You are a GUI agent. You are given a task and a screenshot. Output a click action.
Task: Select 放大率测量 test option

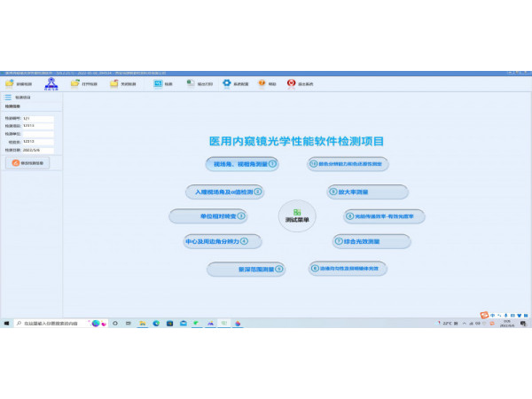[x=367, y=192]
